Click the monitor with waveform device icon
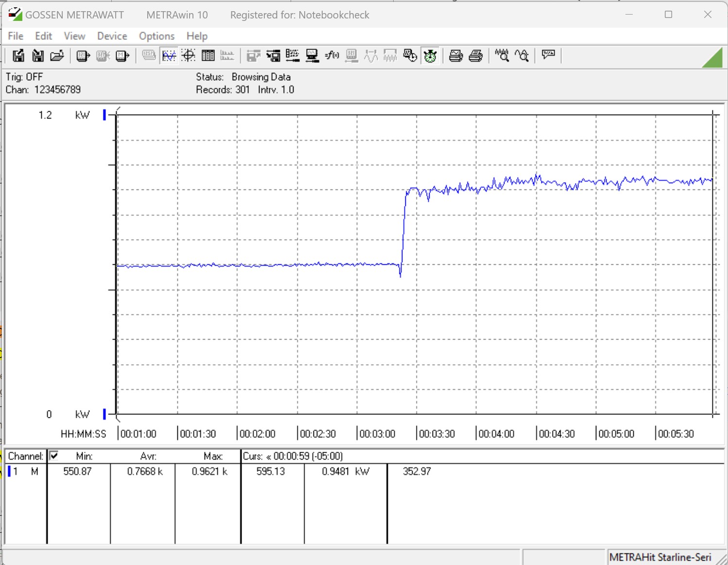This screenshot has width=728, height=565. [x=312, y=56]
